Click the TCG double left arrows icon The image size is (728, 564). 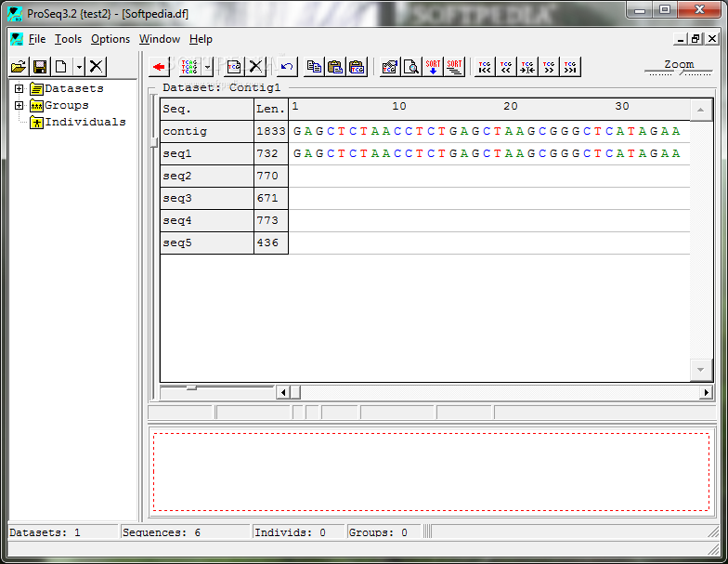[x=506, y=67]
